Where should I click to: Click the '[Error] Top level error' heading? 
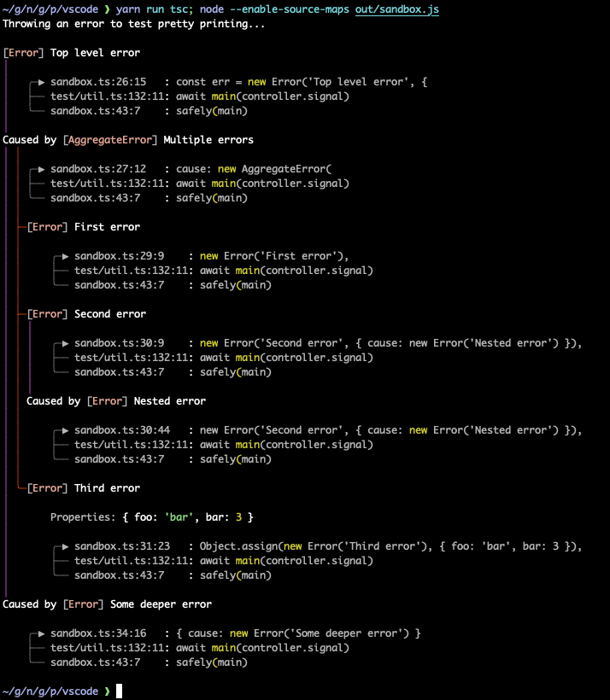72,53
